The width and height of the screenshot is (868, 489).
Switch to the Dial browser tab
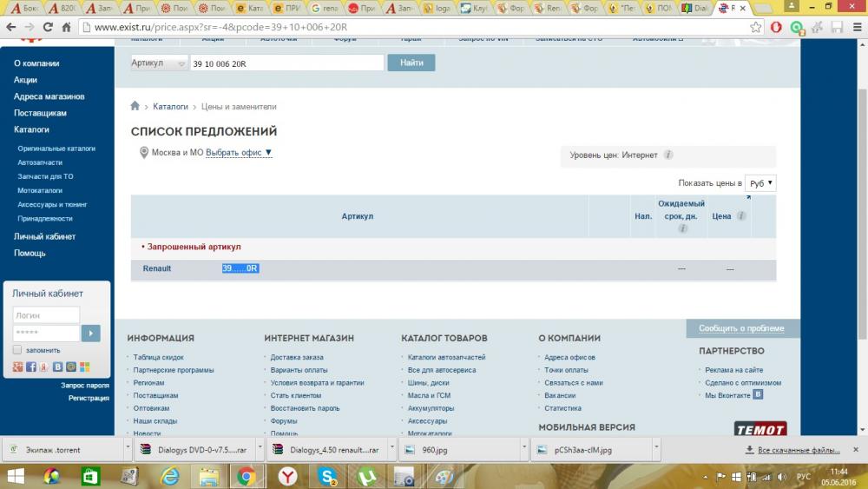[694, 9]
